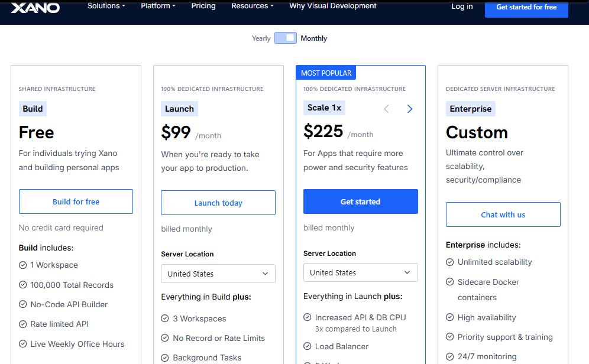
Task: Open the Solutions menu
Action: tap(106, 6)
